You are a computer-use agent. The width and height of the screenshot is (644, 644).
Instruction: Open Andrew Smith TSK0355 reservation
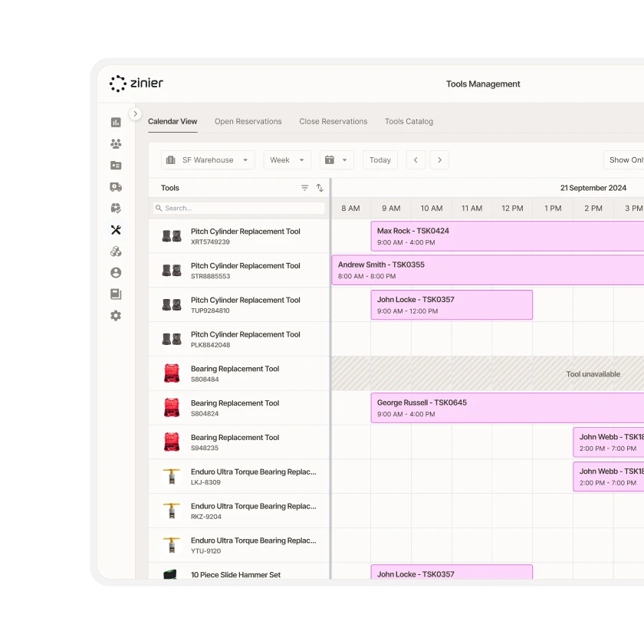coord(488,270)
